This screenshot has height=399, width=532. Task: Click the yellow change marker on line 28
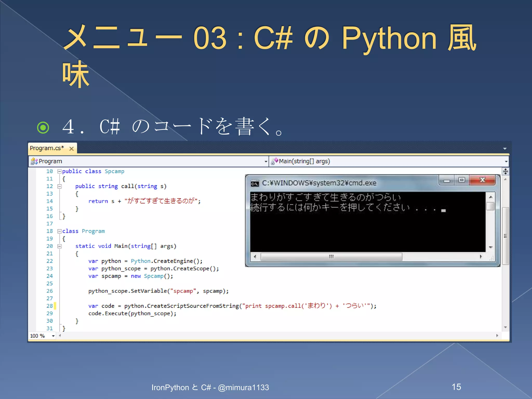[55, 306]
